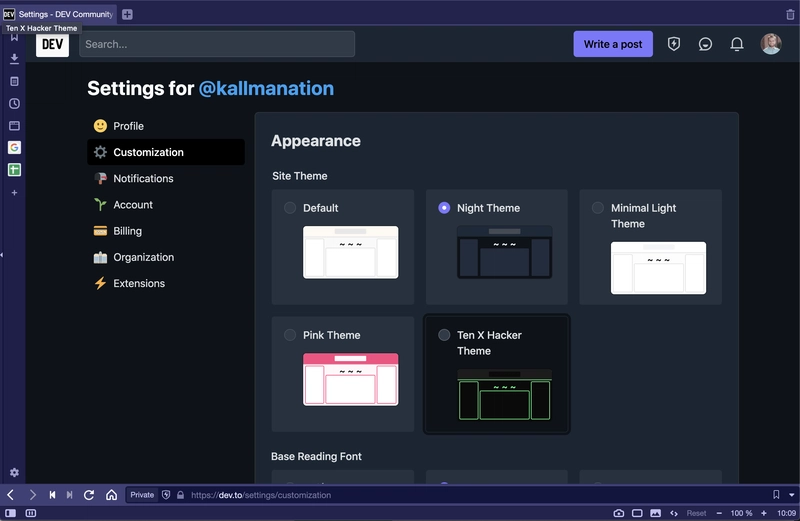The height and width of the screenshot is (521, 800).
Task: Click the Minimal Light Theme preview thumbnail
Action: tap(659, 268)
